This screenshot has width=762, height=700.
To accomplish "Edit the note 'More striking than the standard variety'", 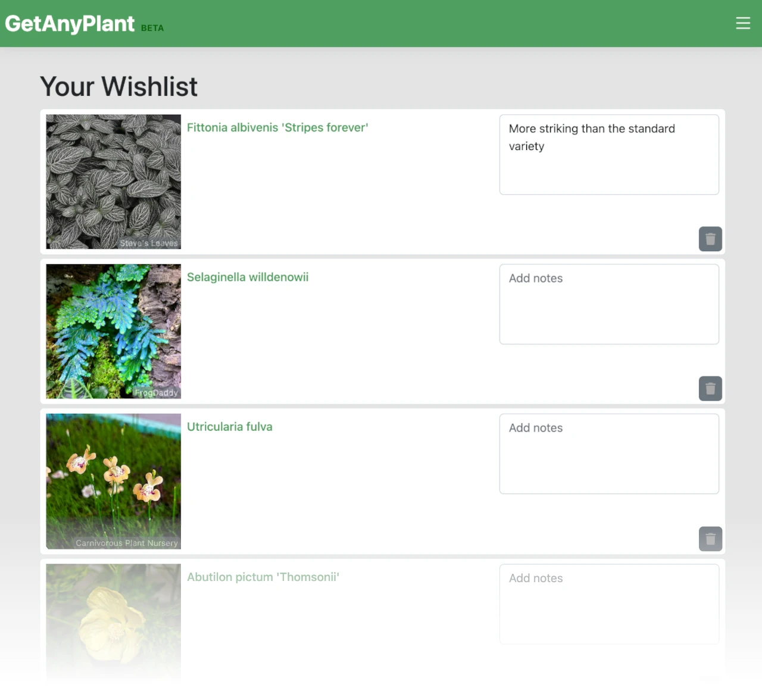I will (609, 155).
